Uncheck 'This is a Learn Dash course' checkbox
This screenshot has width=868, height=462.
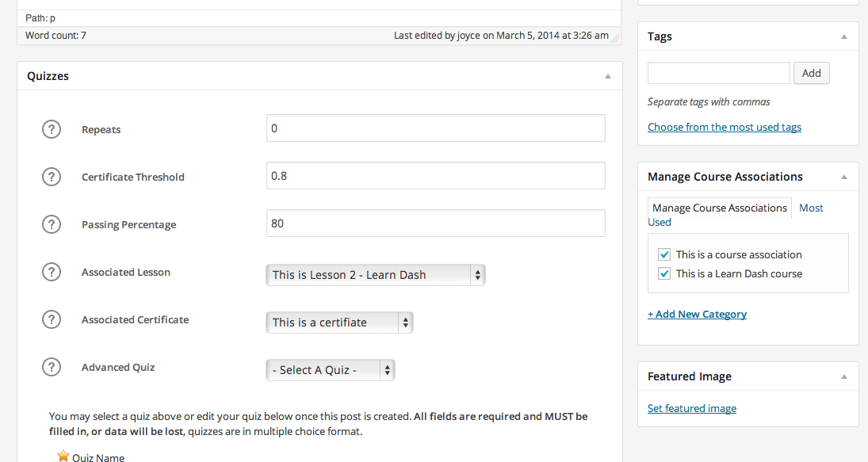coord(664,273)
